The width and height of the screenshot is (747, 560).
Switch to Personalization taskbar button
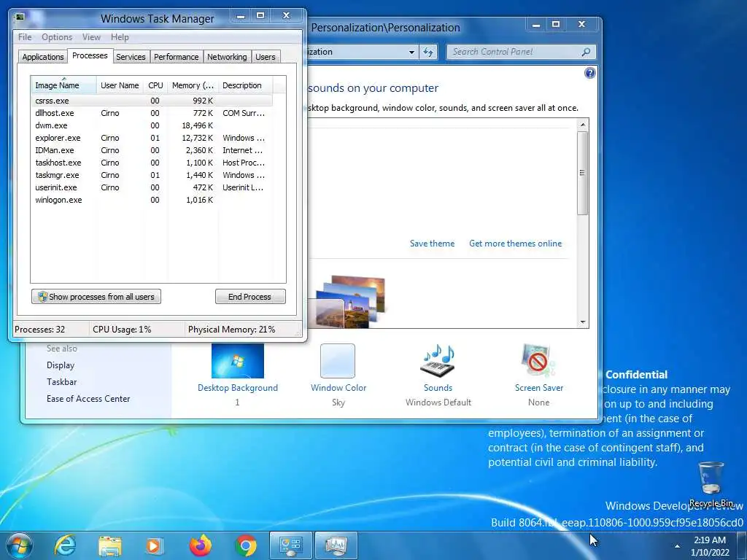(290, 545)
